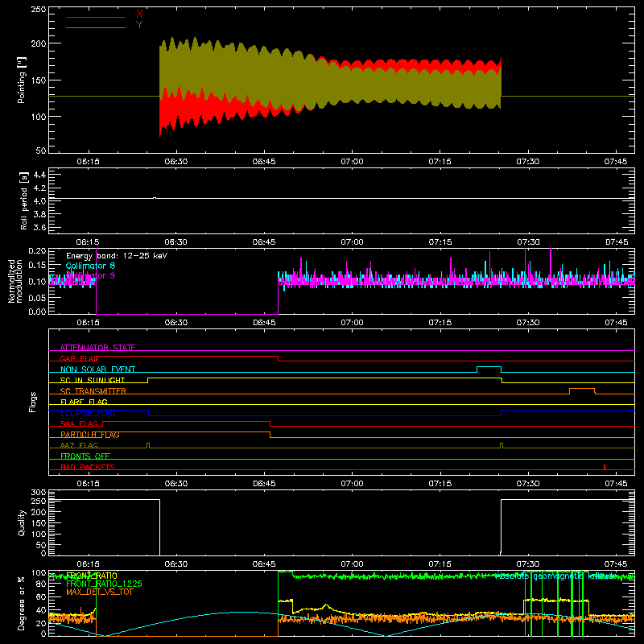Click the 250 tick label on Pointing axis

pyautogui.click(x=39, y=10)
